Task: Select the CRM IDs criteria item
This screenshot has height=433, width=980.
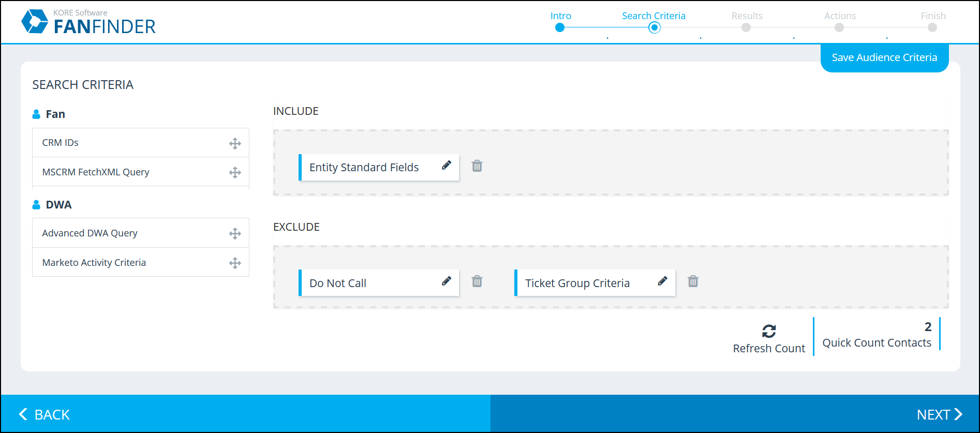Action: coord(141,143)
